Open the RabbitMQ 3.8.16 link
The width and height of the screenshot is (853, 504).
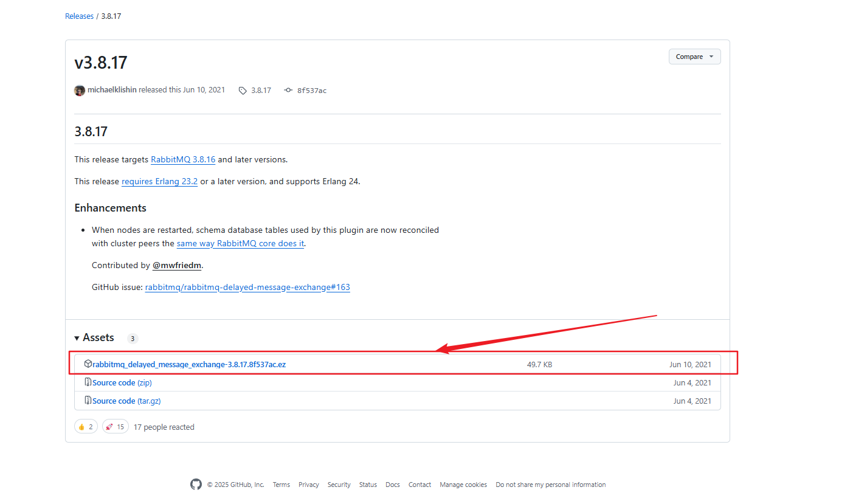tap(183, 159)
